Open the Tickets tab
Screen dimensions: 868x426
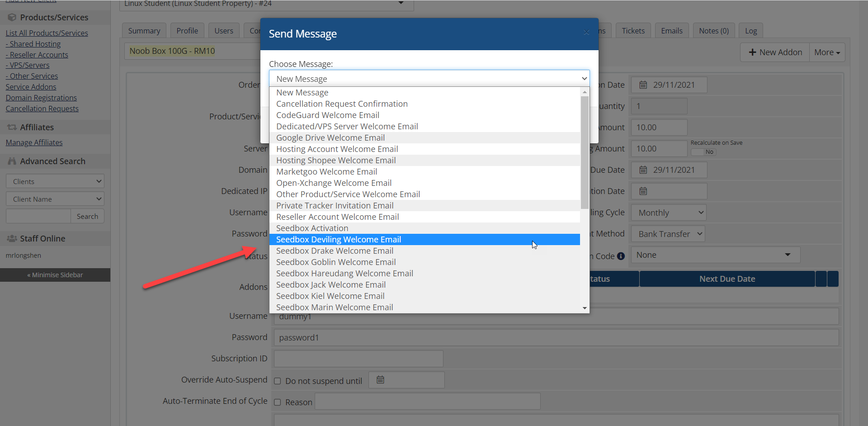[x=633, y=31]
